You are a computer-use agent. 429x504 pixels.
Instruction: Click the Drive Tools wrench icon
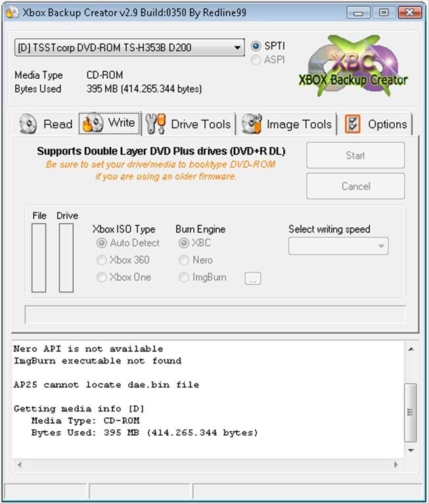point(156,124)
